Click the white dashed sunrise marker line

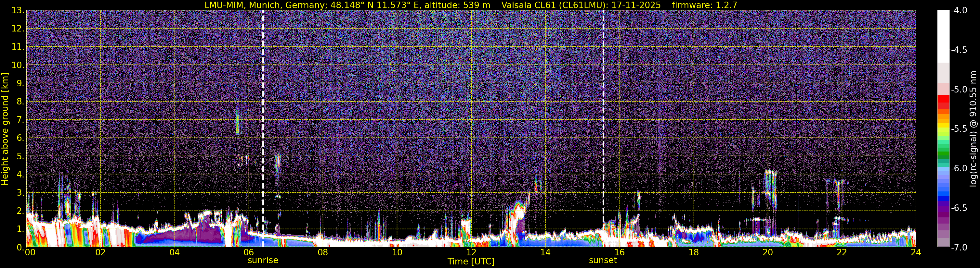coord(263,129)
